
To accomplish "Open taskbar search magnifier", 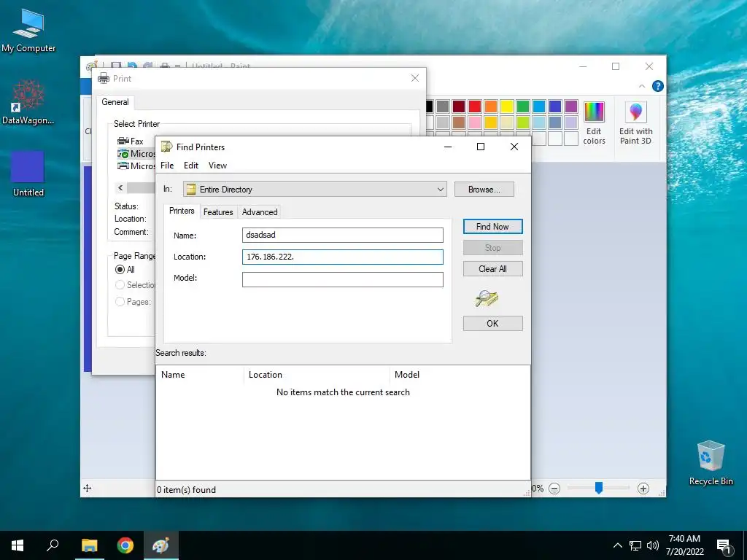I will point(53,545).
